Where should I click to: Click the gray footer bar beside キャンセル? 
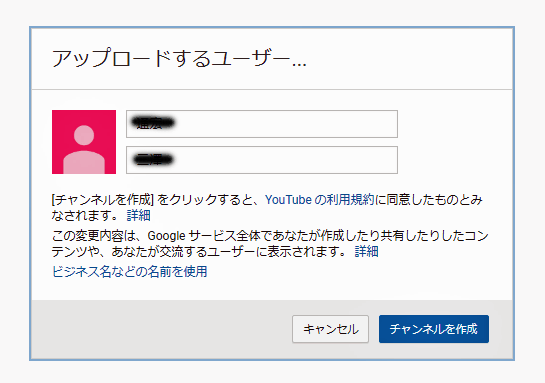pos(162,329)
